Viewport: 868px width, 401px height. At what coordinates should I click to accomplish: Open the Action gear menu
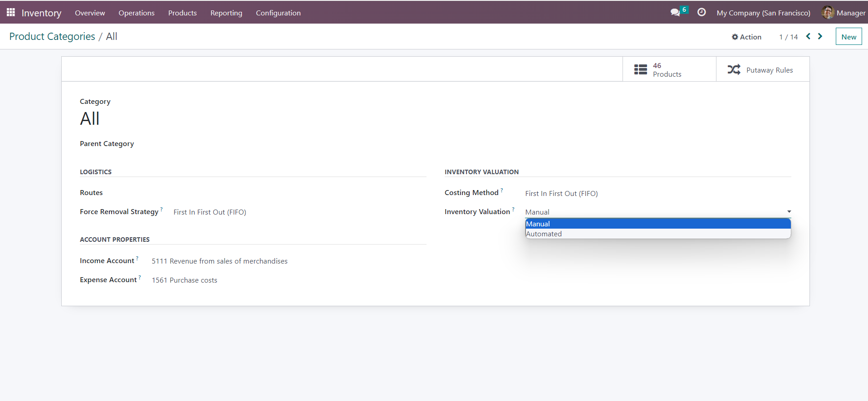tap(746, 37)
